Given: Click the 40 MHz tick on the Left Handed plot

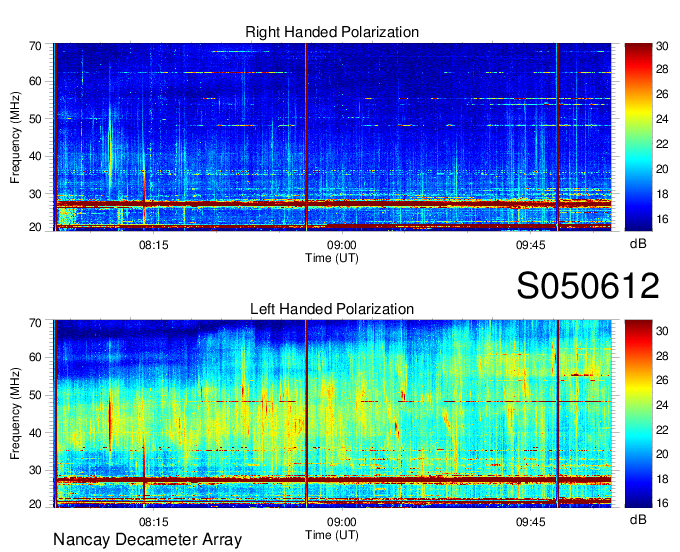Looking at the screenshot, I should click(x=35, y=433).
